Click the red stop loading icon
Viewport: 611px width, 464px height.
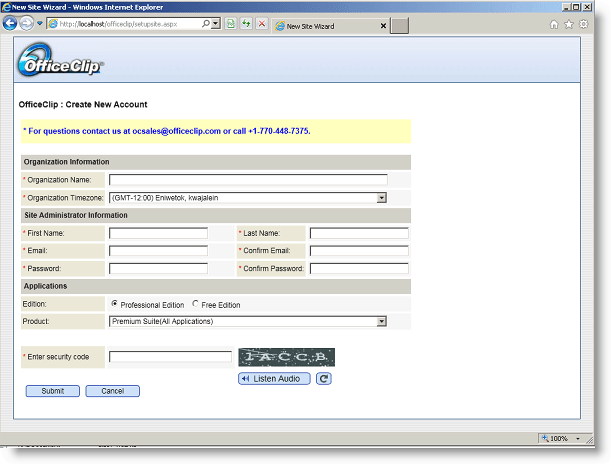[x=262, y=24]
